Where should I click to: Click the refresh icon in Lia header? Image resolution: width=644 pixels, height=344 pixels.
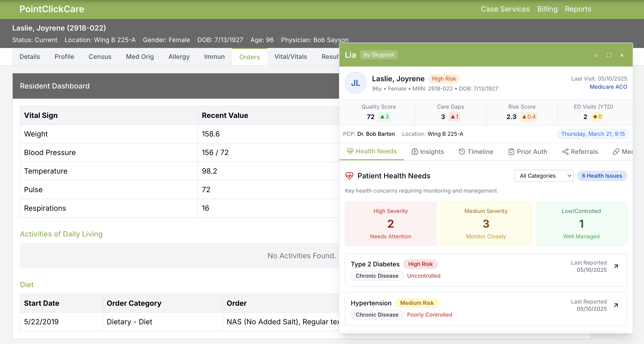(x=596, y=55)
